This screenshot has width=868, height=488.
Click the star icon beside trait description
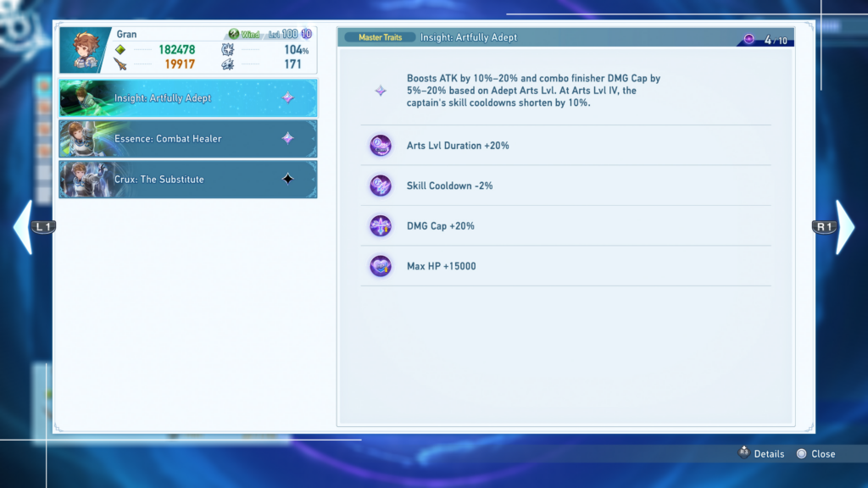pyautogui.click(x=381, y=91)
